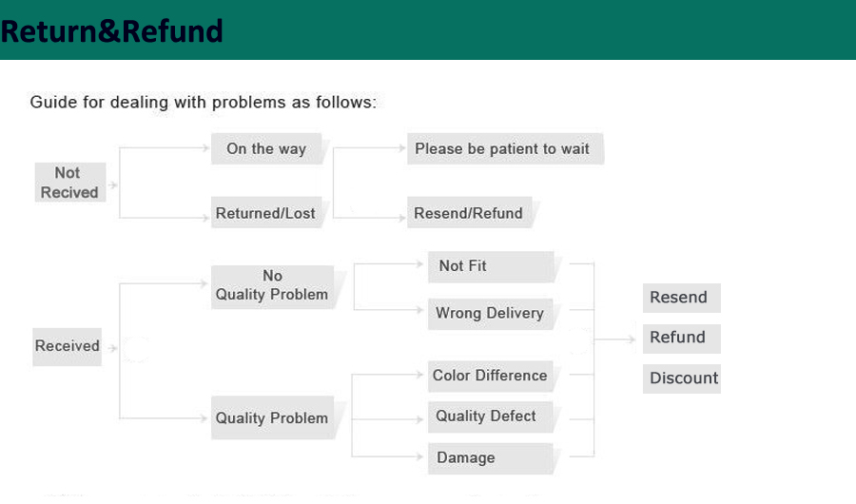Select the standalone 'Received' box

click(x=68, y=346)
